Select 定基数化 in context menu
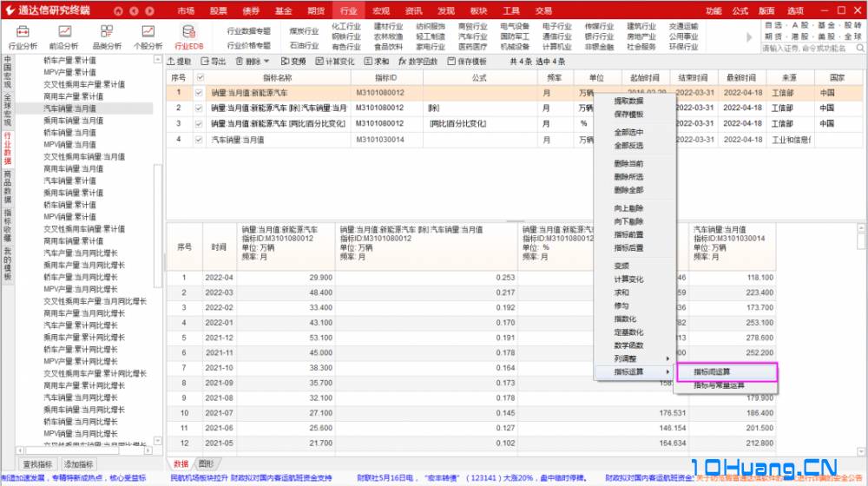868x486 pixels. click(x=628, y=332)
